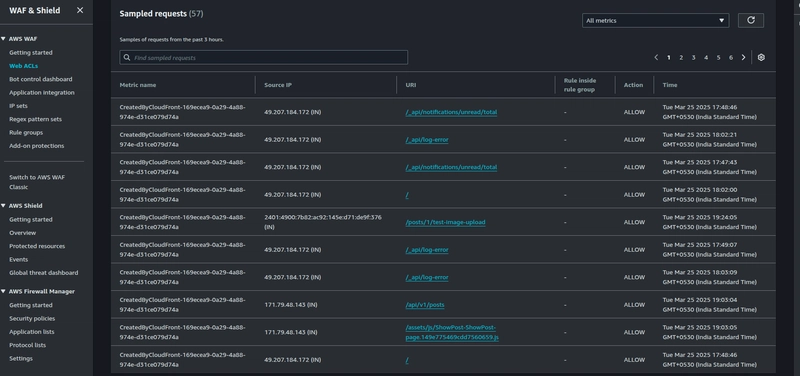This screenshot has height=376, width=800.
Task: Focus the Find sampled requests field
Action: (x=263, y=58)
